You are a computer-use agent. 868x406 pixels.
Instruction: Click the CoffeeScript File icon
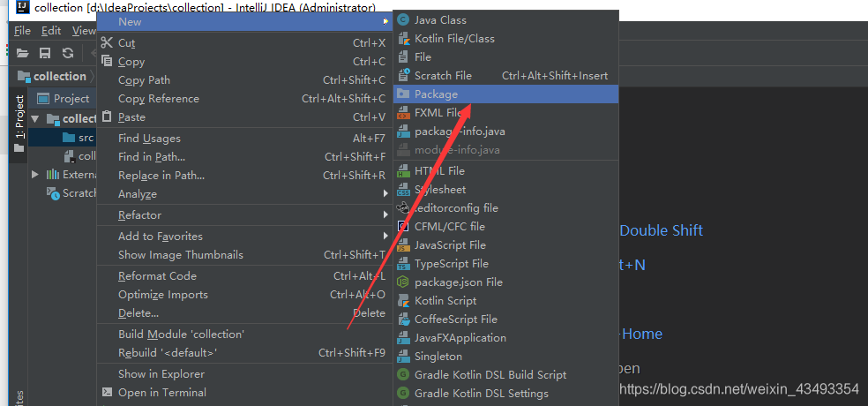(x=403, y=320)
